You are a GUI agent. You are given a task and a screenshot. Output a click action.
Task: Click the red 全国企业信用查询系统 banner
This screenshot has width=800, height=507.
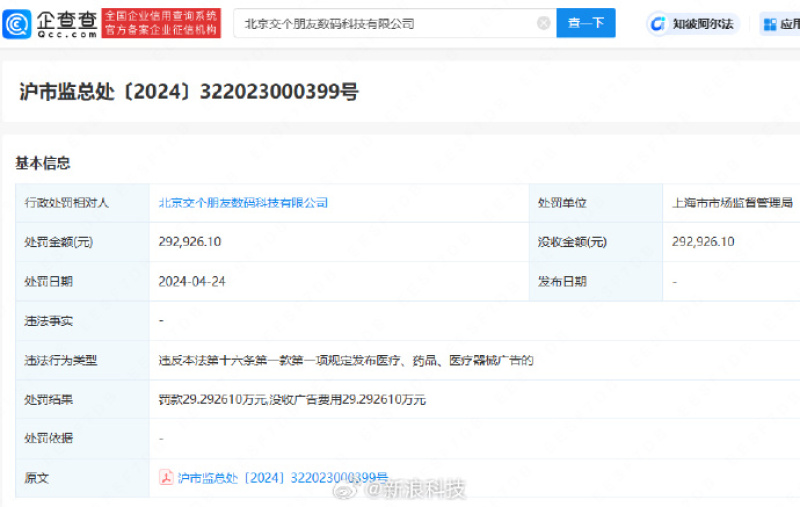pos(161,23)
